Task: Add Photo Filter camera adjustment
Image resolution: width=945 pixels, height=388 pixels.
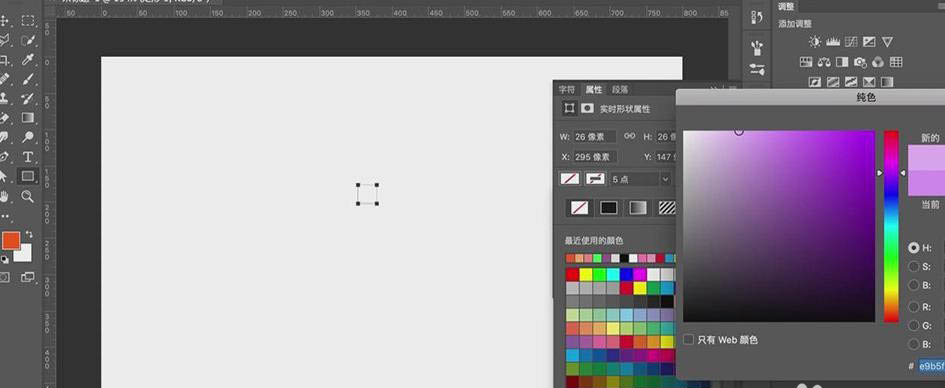Action: [x=860, y=61]
